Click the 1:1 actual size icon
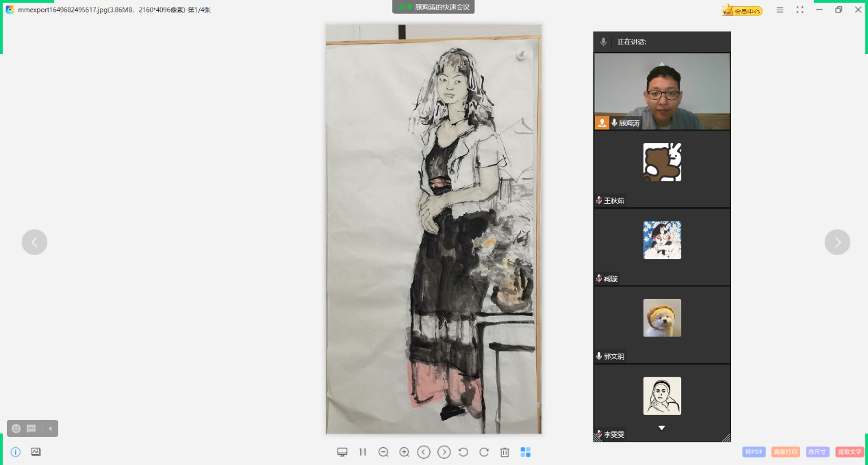 (363, 452)
